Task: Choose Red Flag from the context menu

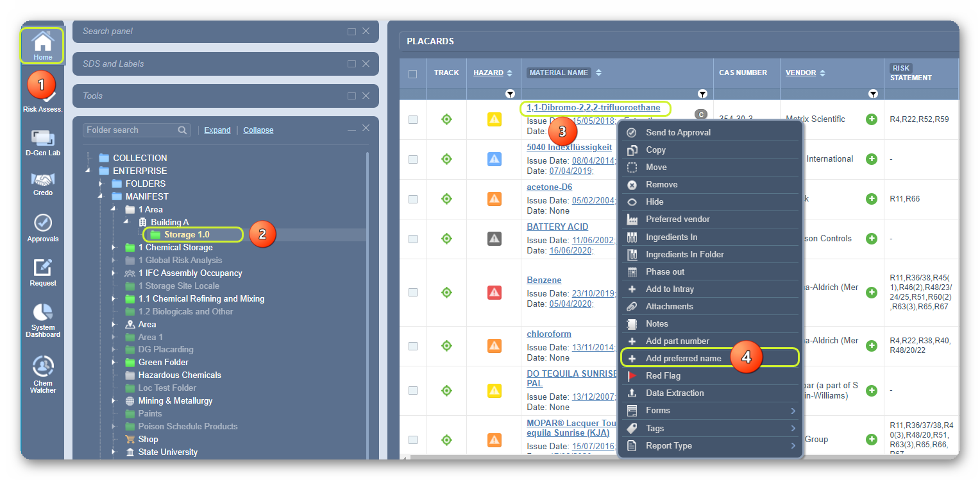Action: click(711, 375)
